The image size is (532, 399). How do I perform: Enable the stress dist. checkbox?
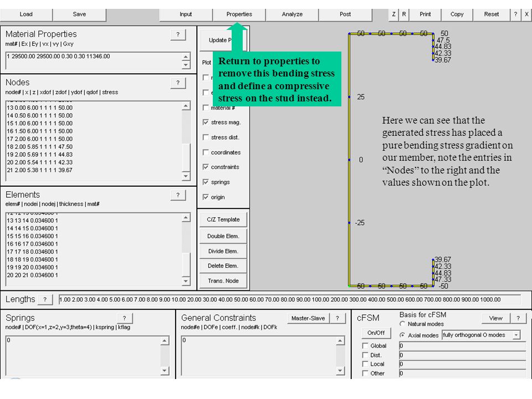tap(206, 137)
